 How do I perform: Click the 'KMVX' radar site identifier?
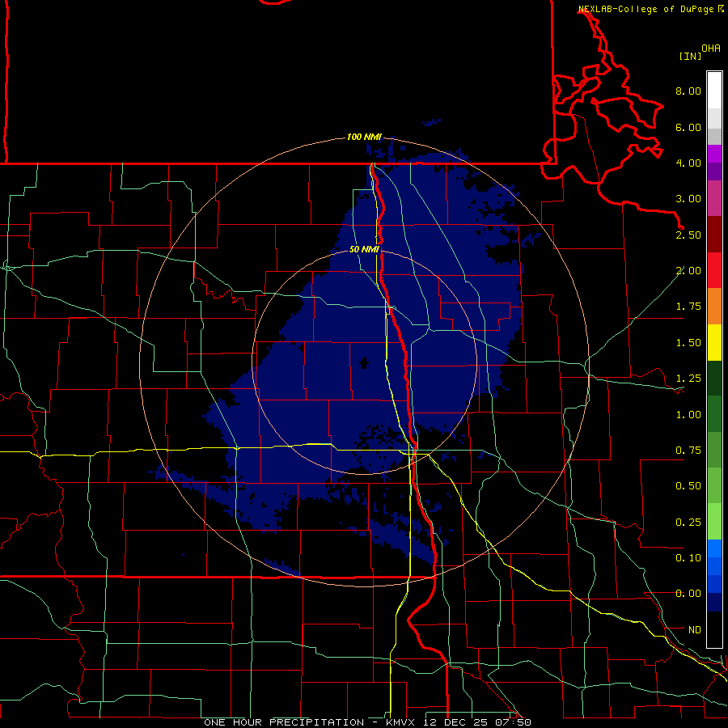click(401, 722)
